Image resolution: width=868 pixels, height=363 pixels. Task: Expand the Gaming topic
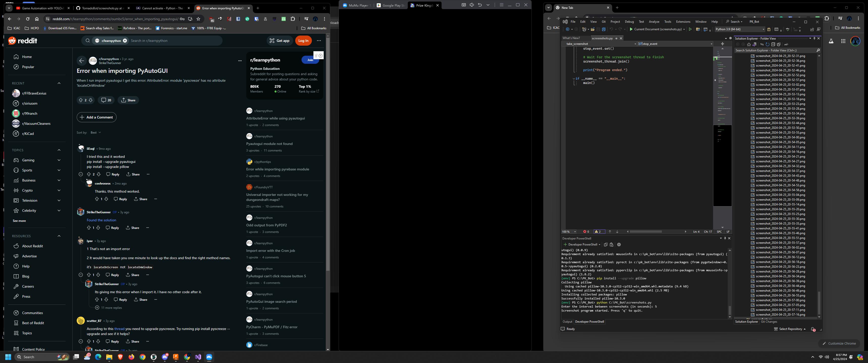pos(59,160)
